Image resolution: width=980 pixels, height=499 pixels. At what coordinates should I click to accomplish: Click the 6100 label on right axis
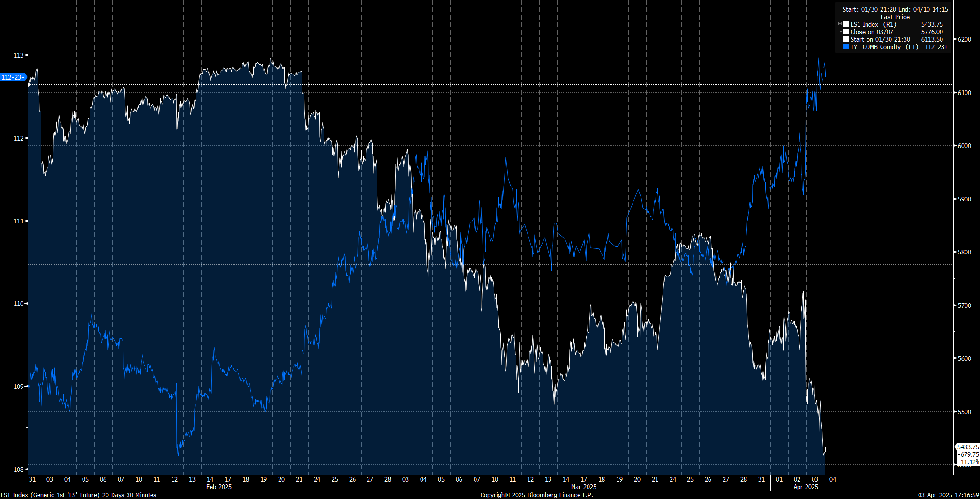pos(965,93)
